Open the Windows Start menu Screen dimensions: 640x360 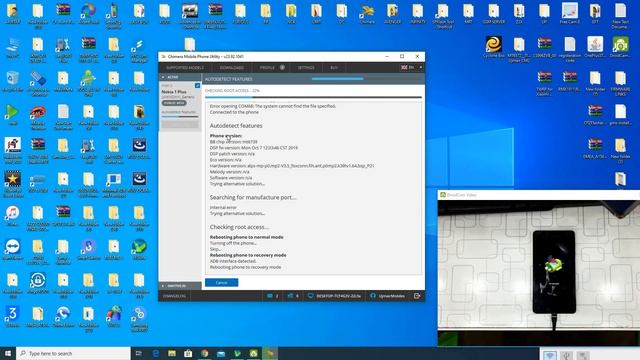pos(8,353)
